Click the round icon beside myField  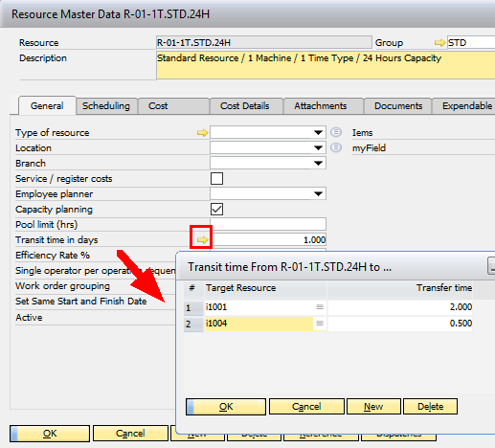tap(336, 147)
